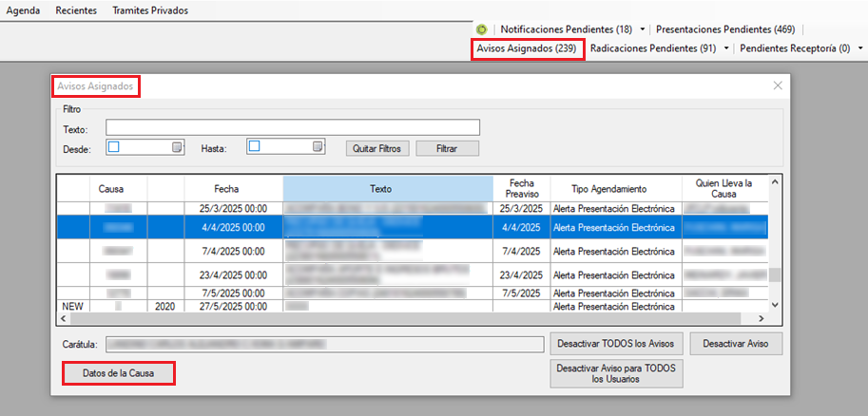Viewport: 868px width, 416px height.
Task: Expand Notificaciones Pendientes dropdown arrow
Action: (643, 29)
